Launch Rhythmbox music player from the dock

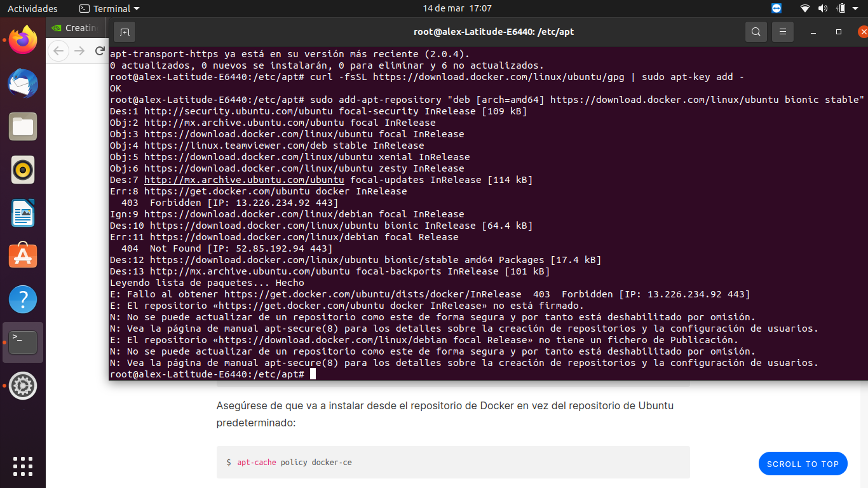click(x=22, y=170)
